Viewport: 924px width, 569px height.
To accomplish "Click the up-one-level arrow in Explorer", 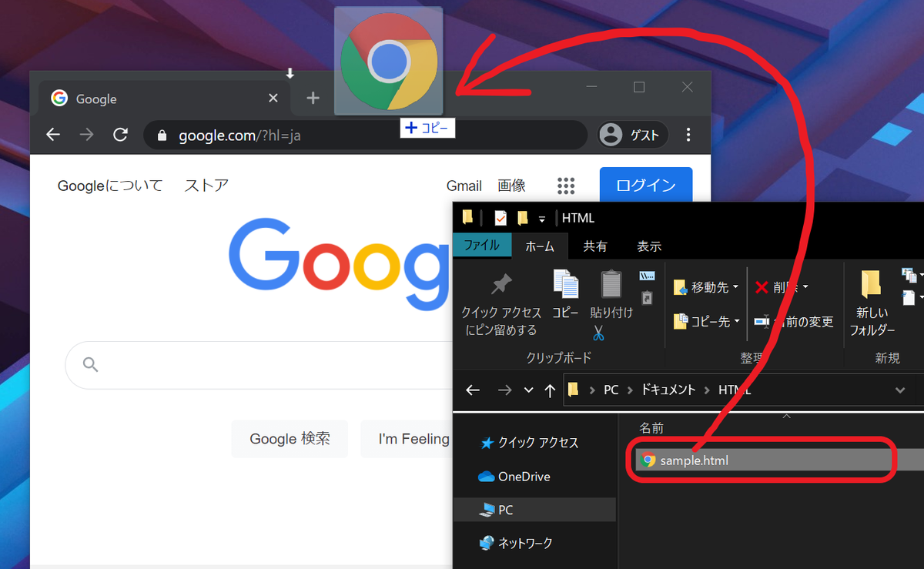I will (550, 390).
